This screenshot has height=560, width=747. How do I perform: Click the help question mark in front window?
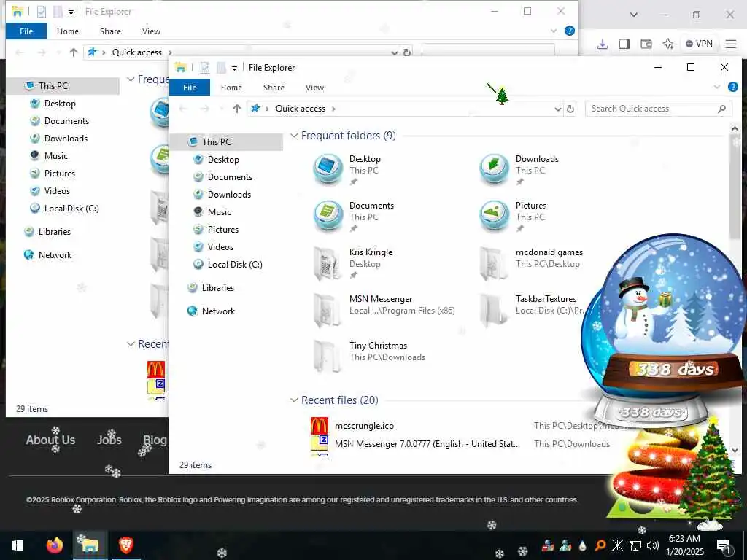point(732,87)
